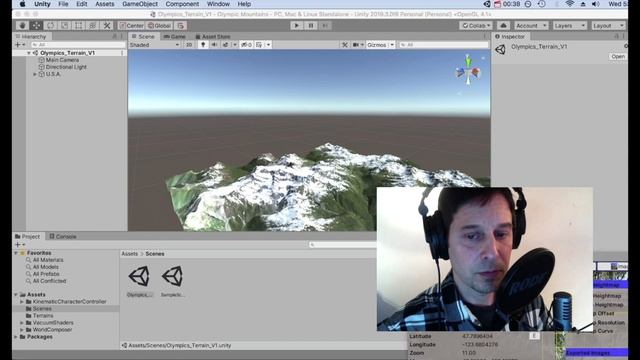Click the Scene view search field
The image size is (640, 360).
[444, 45]
